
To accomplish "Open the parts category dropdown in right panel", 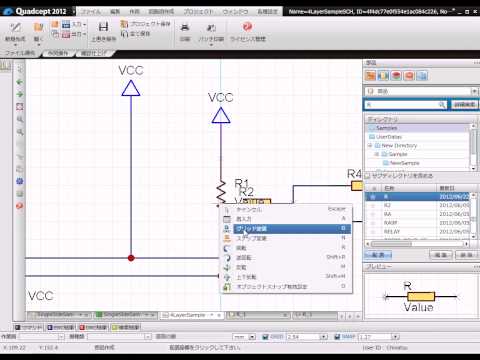I will point(474,91).
